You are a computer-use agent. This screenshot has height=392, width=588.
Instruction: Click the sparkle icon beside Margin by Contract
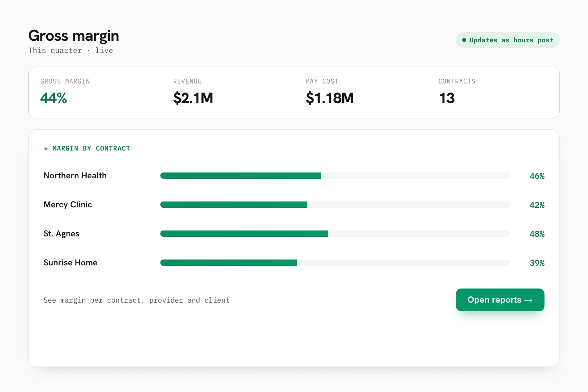click(x=46, y=149)
